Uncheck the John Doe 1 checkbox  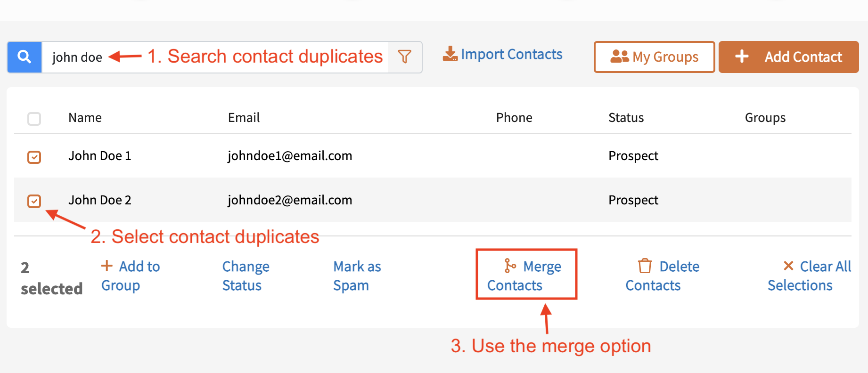pyautogui.click(x=34, y=157)
